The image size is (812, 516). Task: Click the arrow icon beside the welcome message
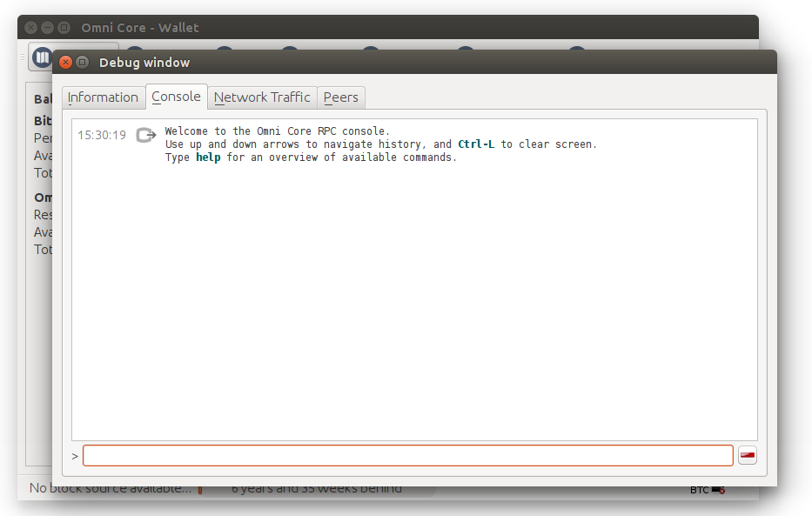click(x=145, y=135)
